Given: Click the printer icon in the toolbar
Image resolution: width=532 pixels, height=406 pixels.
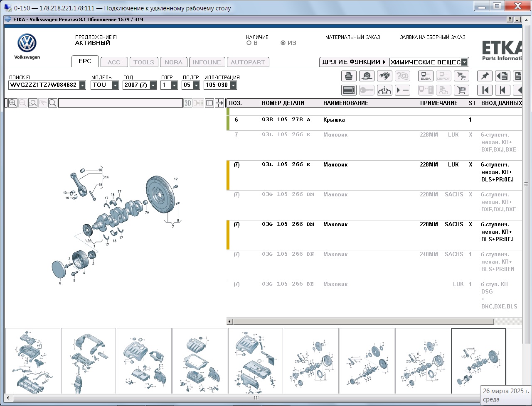Looking at the screenshot, I should click(349, 76).
